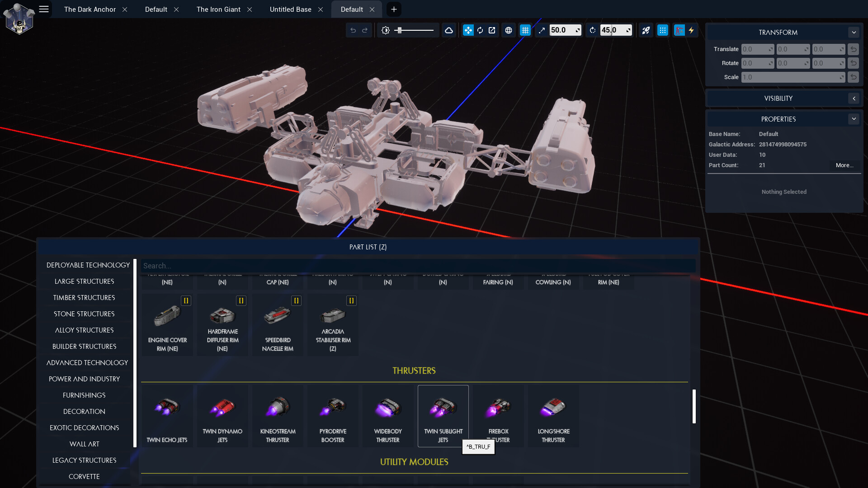Click the lightning bolt power icon
Screen dimensions: 868x488
(x=691, y=30)
